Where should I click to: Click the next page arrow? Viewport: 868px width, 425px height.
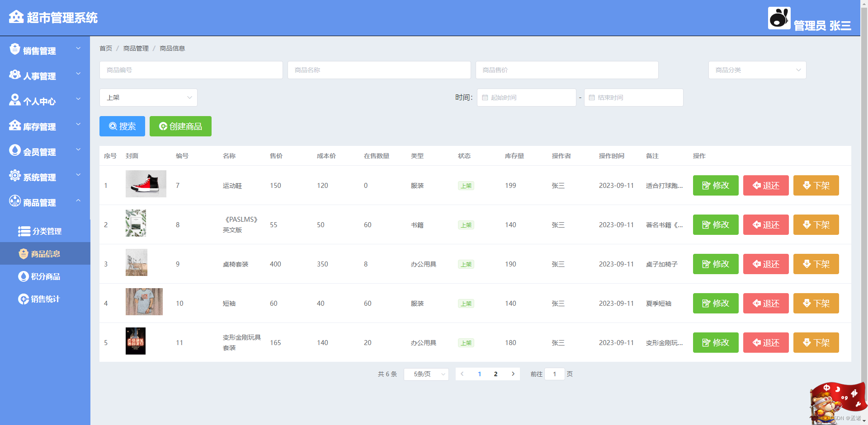tap(513, 374)
